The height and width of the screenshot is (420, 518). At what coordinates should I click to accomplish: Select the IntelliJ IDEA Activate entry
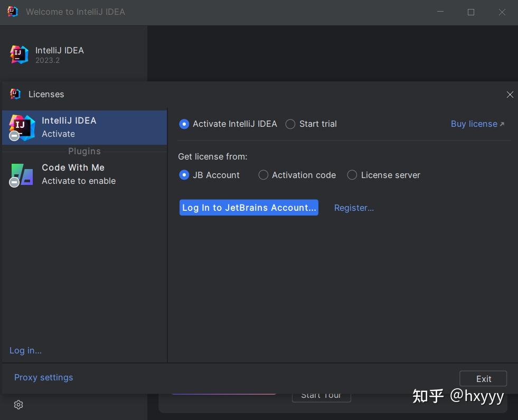[69, 127]
